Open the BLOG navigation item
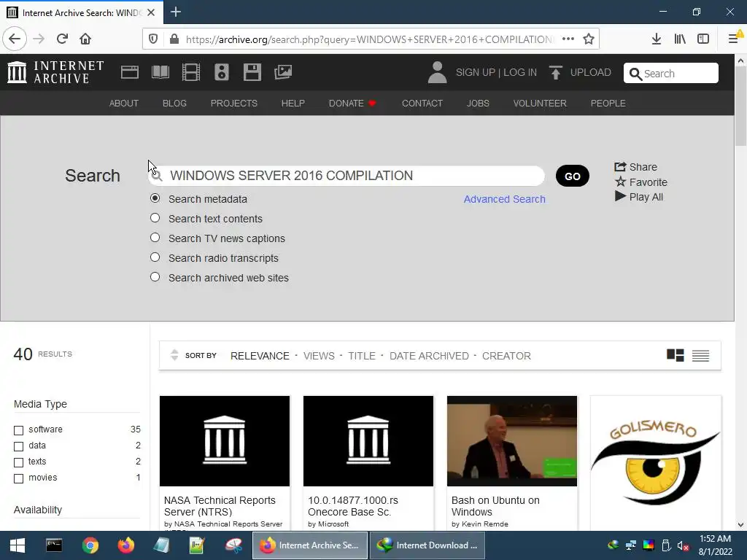The width and height of the screenshot is (747, 560). 174,104
